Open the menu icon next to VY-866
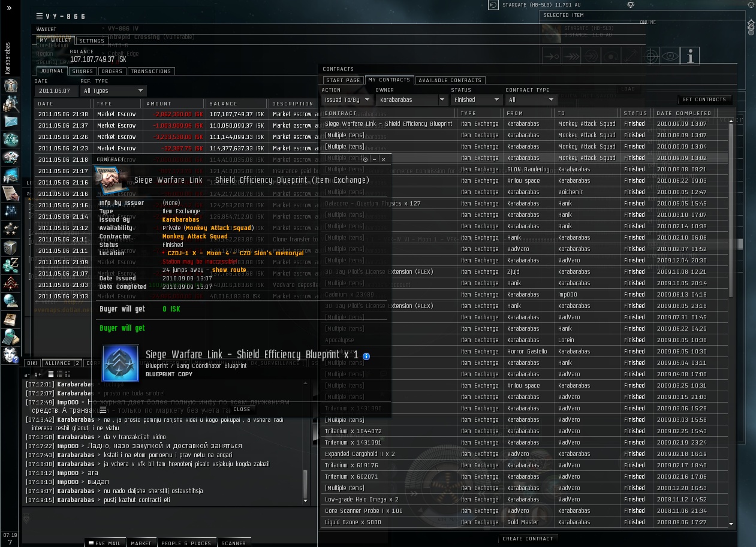 point(39,16)
